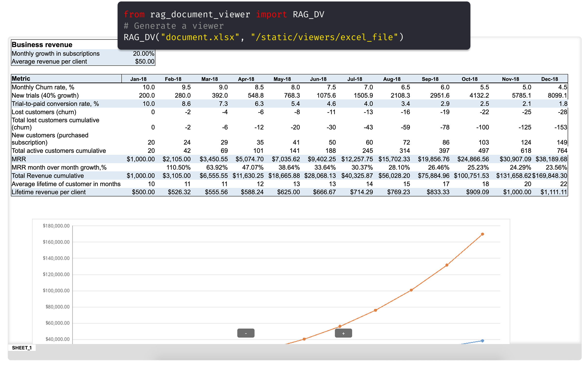Screen dimensions: 588x368
Task: Click the Jul-18 column header
Action: tap(355, 79)
